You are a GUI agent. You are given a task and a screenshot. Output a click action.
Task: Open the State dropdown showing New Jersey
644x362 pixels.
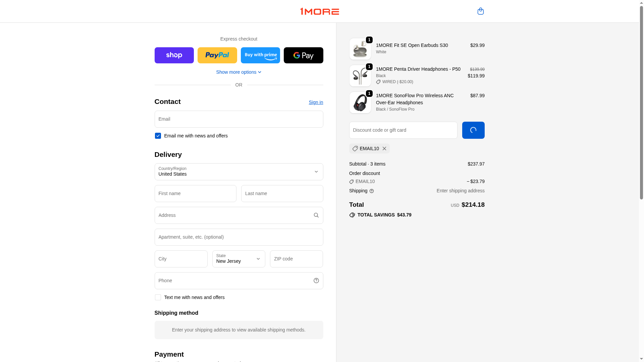(239, 259)
